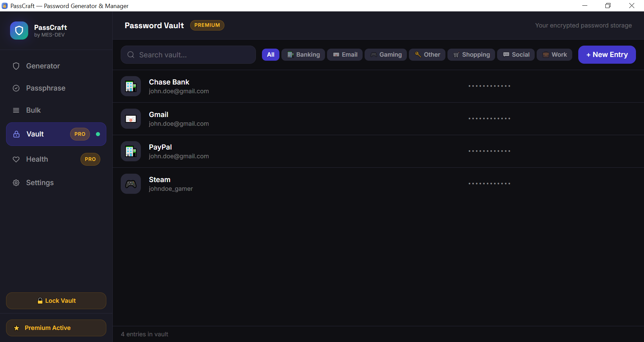Click the star icon on Premium Active
This screenshot has height=342, width=644.
tap(16, 328)
